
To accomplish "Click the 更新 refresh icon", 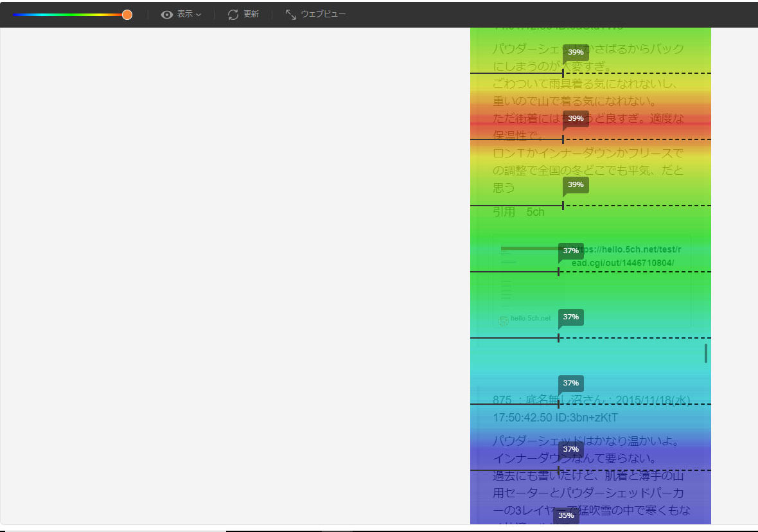I will 233,14.
